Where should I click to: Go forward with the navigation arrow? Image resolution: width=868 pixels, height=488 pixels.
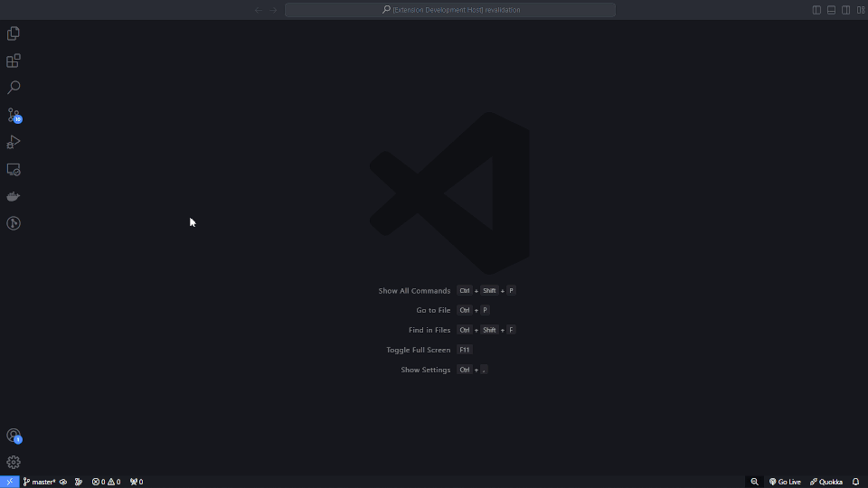click(x=273, y=10)
